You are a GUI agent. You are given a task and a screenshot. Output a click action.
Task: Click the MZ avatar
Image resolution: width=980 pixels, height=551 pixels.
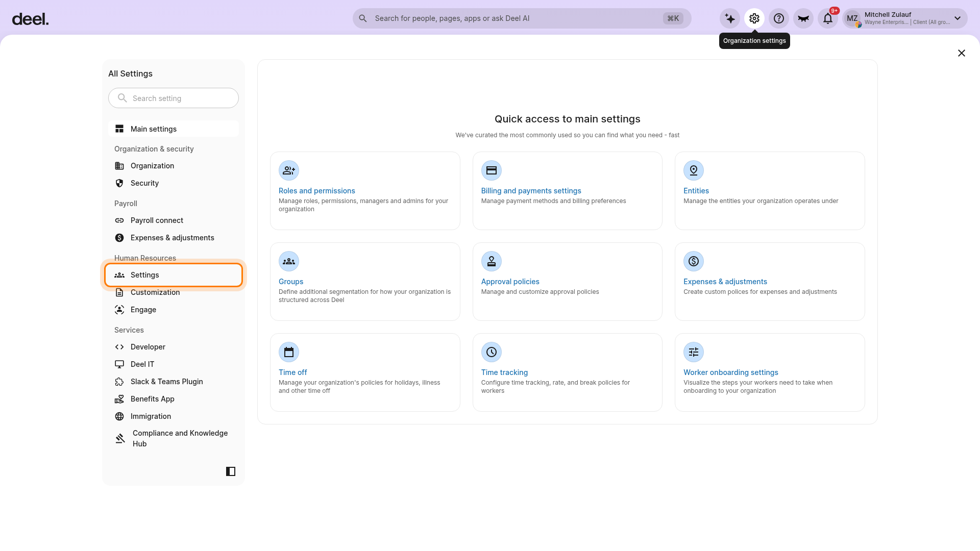pyautogui.click(x=852, y=18)
